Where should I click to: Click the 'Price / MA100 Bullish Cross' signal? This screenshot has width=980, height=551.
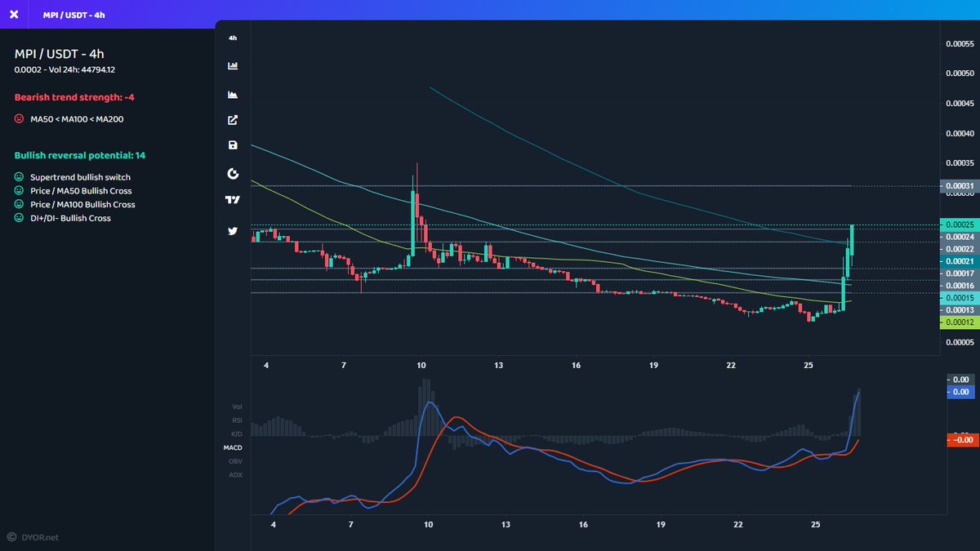[x=82, y=204]
